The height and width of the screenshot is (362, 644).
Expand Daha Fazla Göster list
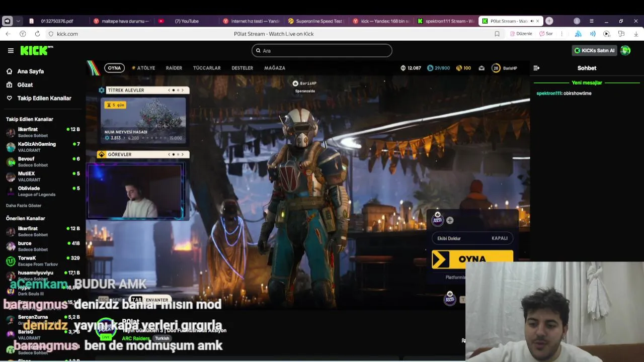(x=24, y=206)
